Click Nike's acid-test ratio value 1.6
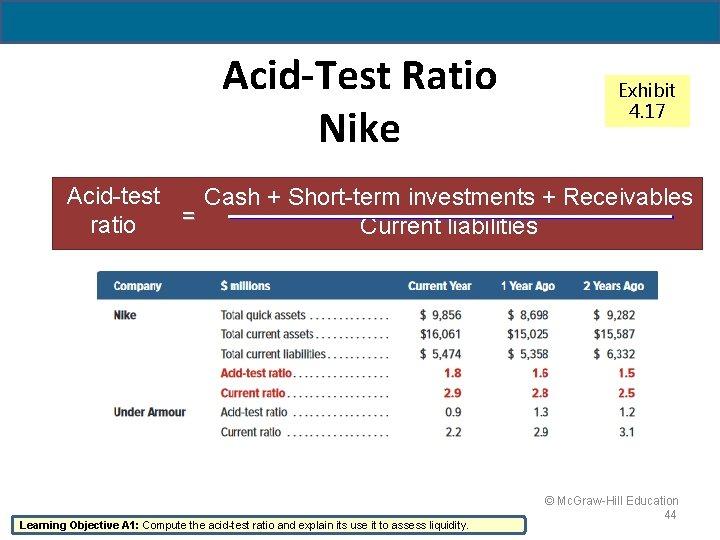The width and height of the screenshot is (720, 540). [x=540, y=373]
